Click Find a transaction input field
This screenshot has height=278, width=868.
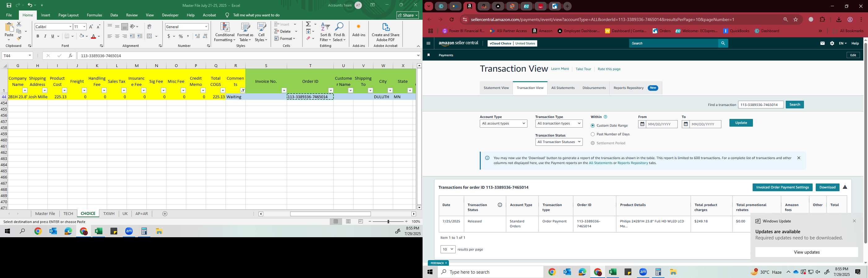coord(761,105)
